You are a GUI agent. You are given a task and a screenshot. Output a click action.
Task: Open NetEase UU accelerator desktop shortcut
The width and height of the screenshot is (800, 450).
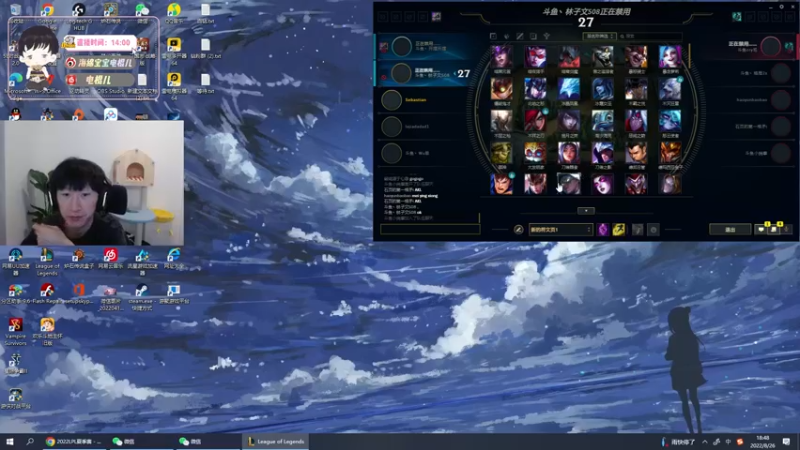16,261
